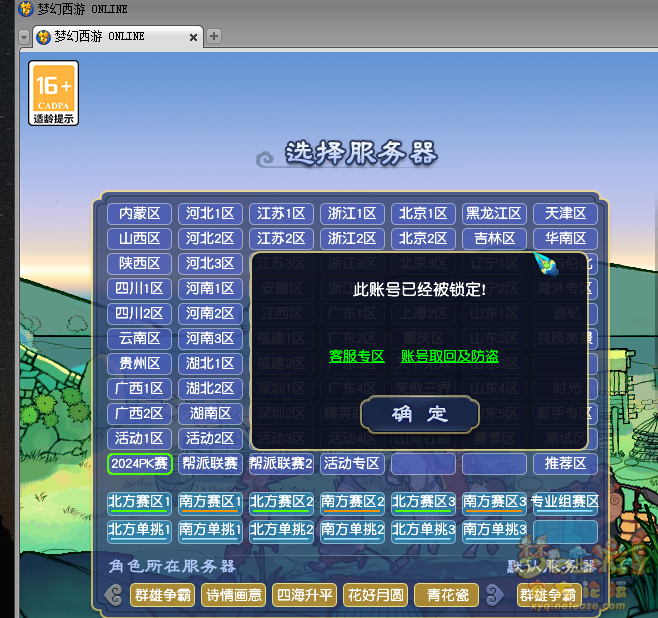Select the 贵州区 region

click(x=139, y=363)
